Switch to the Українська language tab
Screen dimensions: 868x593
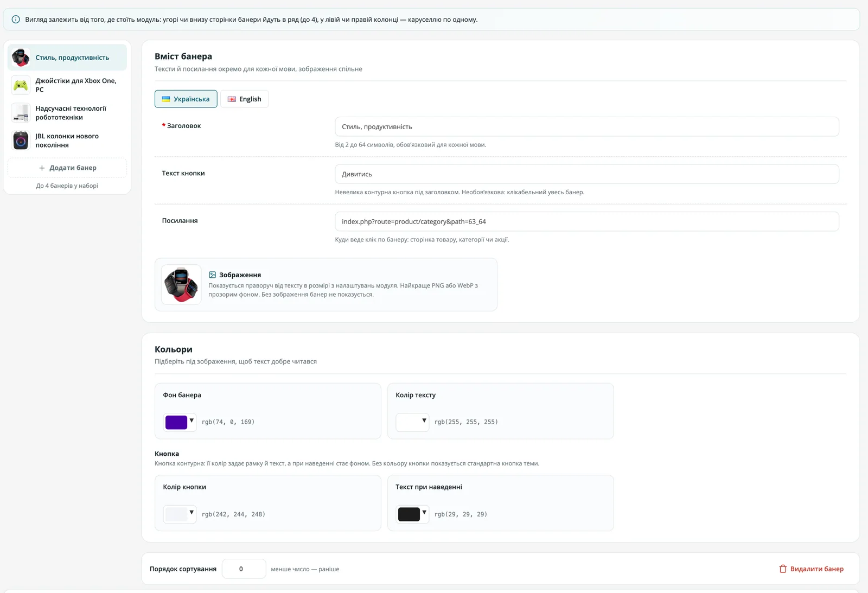pyautogui.click(x=186, y=99)
